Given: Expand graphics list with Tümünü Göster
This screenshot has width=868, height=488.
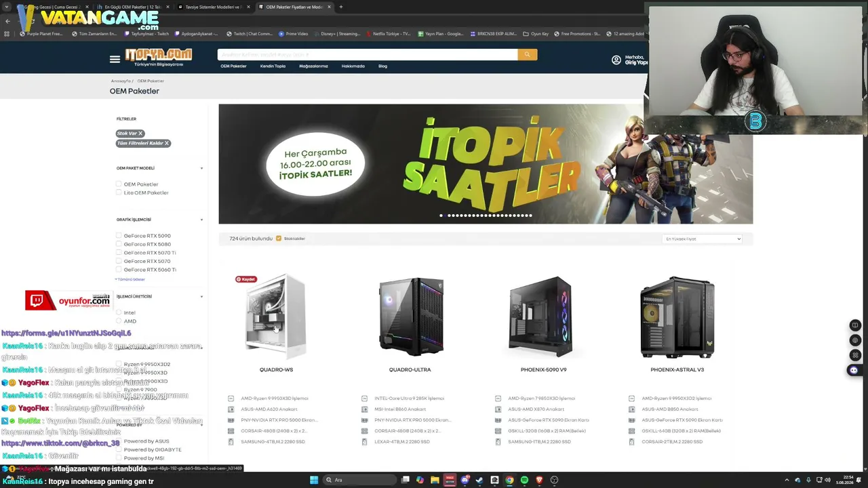Looking at the screenshot, I should (130, 279).
